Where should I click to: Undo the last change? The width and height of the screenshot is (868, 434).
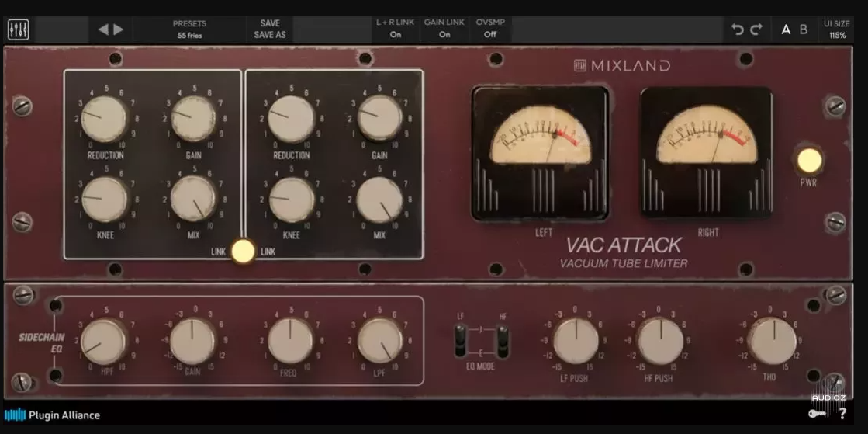(738, 30)
